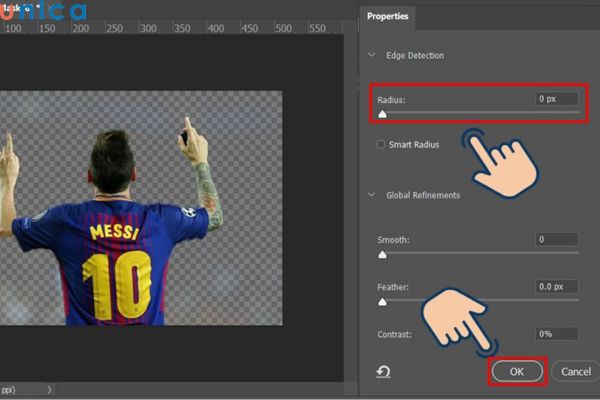Click the Radius value field

(556, 99)
